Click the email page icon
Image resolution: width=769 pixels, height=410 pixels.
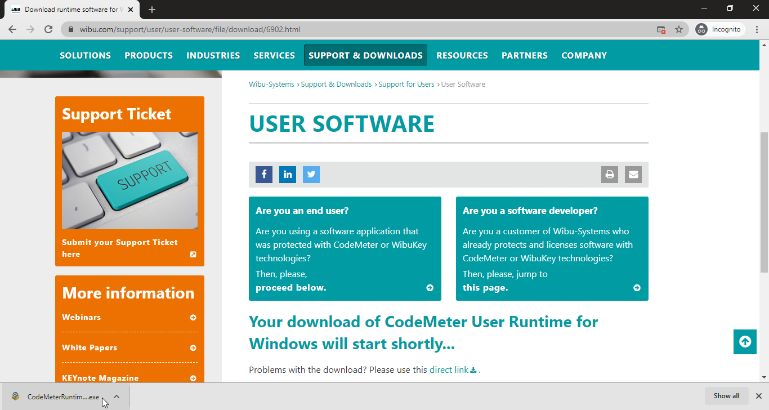pos(633,174)
